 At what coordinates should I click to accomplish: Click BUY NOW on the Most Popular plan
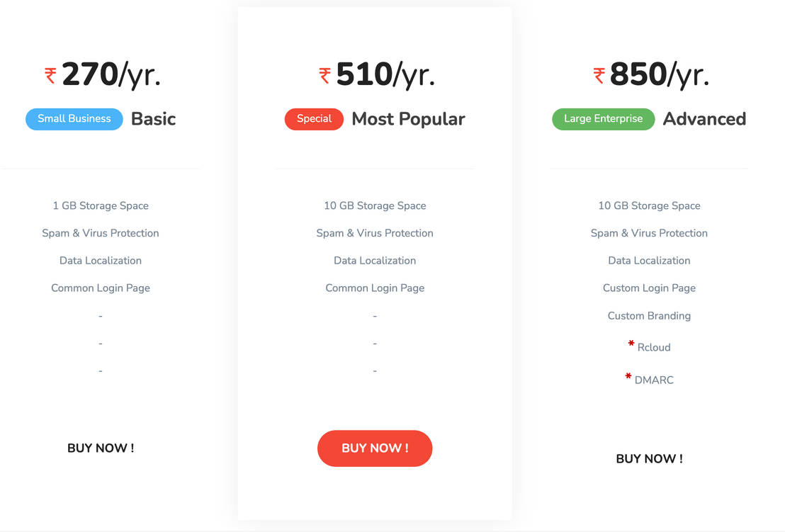tap(375, 448)
